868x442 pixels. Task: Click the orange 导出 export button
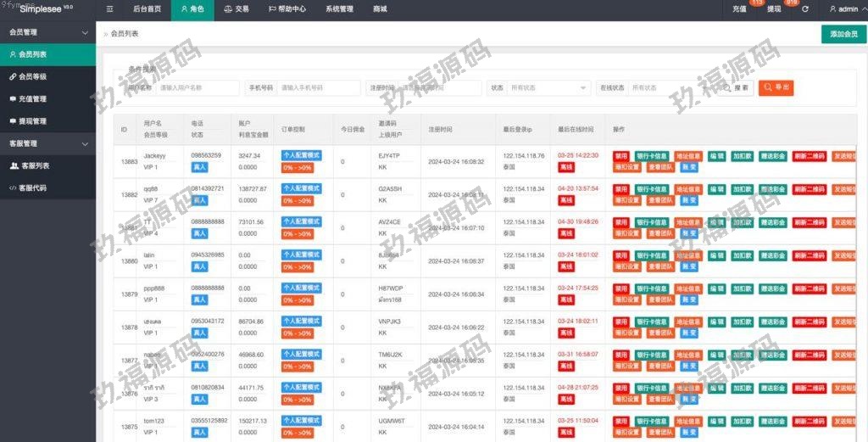tap(776, 87)
